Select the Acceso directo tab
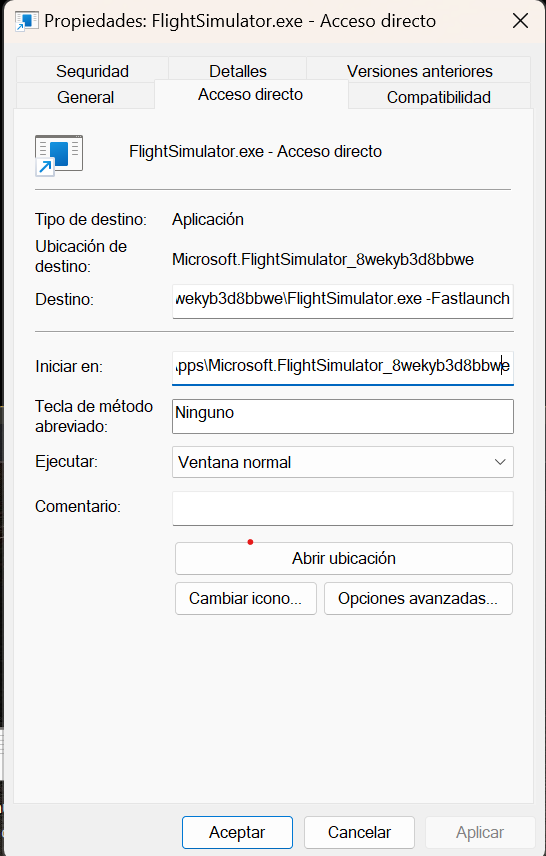The width and height of the screenshot is (546, 856). click(251, 94)
